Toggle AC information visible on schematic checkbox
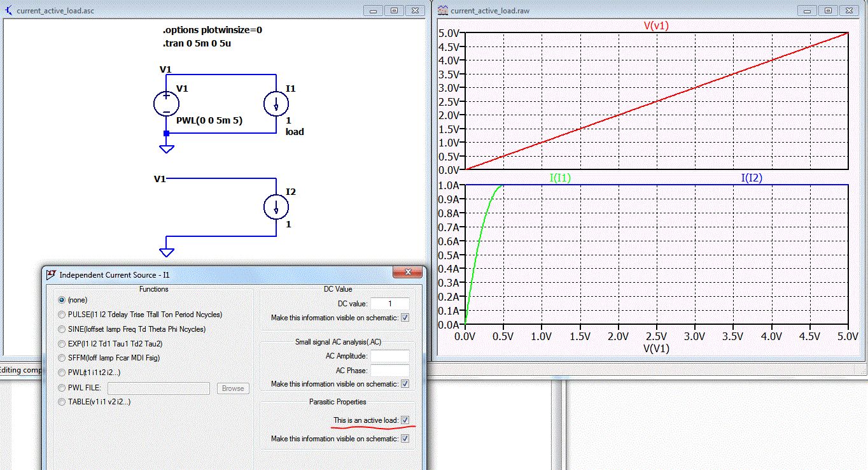Screen dimensions: 868x470 [x=405, y=384]
